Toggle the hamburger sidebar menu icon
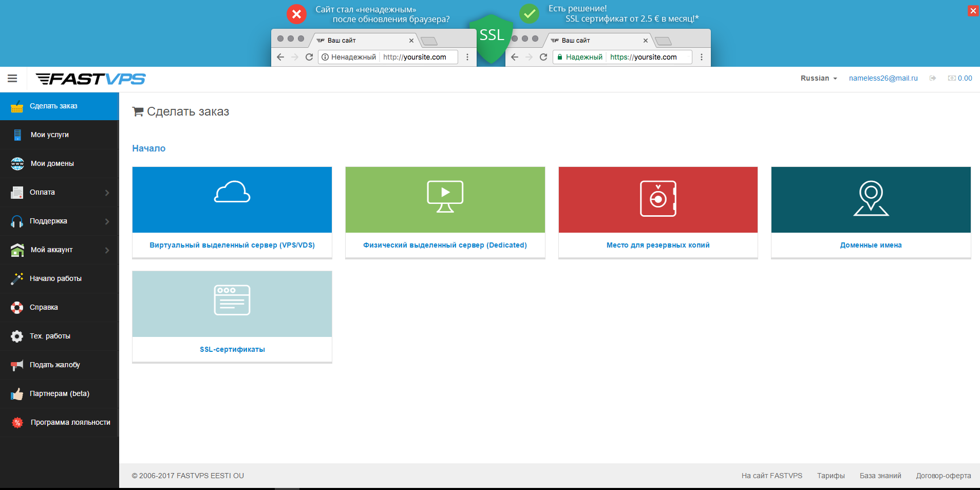980x490 pixels. 12,79
